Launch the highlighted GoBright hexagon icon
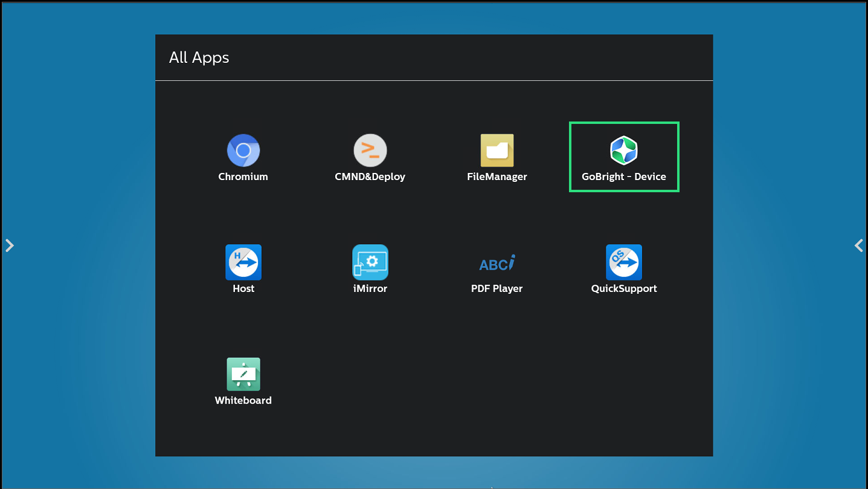Screen dimensions: 868x489 point(624,151)
